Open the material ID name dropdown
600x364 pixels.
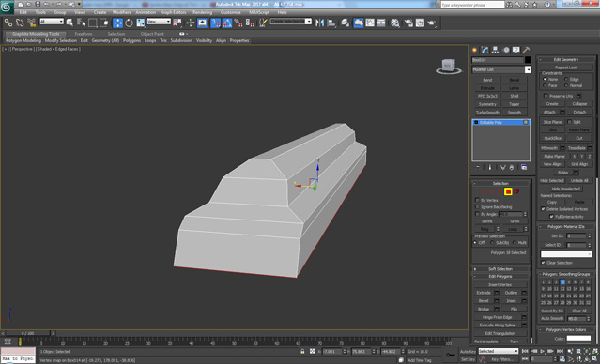(566, 254)
